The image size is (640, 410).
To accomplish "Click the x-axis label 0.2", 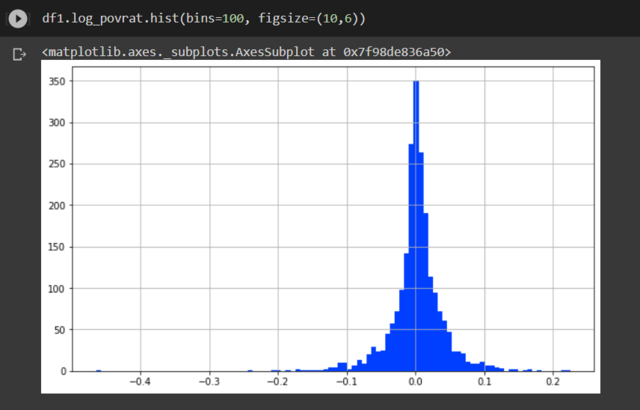I will point(553,381).
